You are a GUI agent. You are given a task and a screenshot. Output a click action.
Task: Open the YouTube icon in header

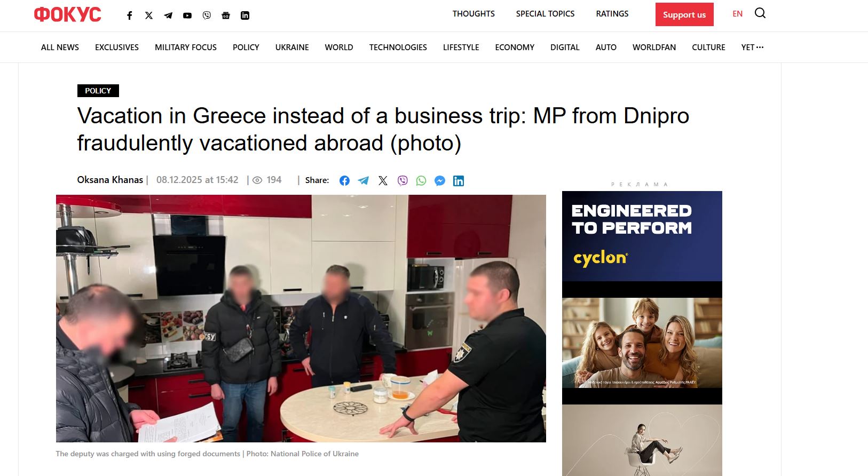pos(187,15)
